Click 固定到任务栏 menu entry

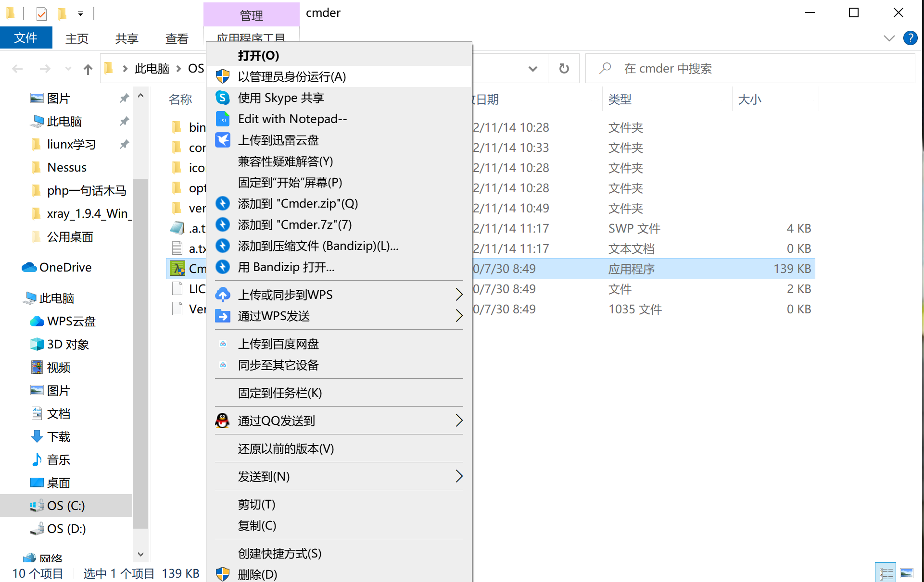pyautogui.click(x=279, y=393)
